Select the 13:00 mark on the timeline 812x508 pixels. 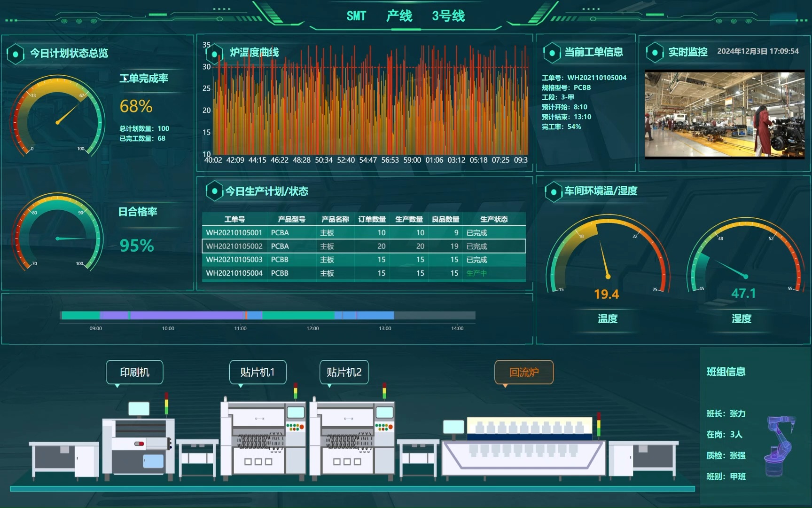pyautogui.click(x=385, y=328)
